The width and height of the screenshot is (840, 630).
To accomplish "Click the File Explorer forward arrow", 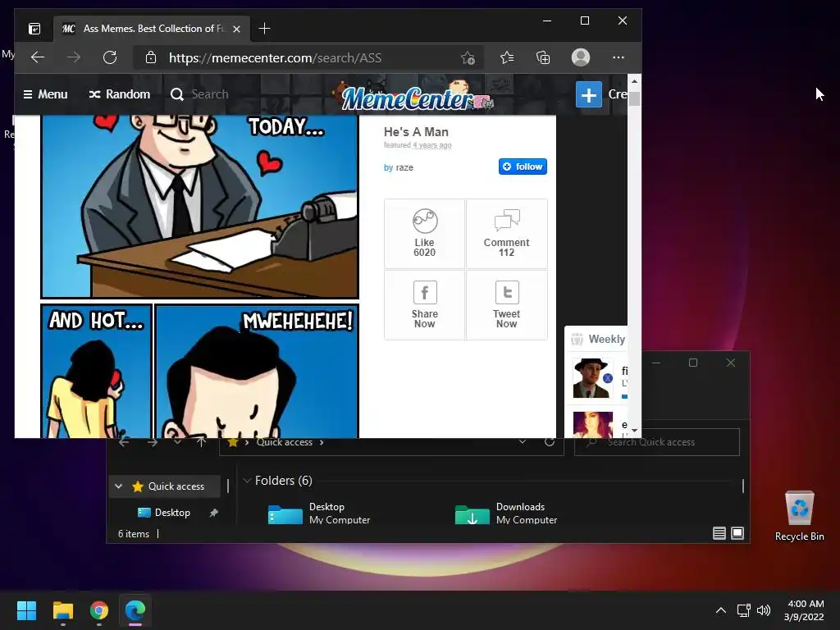I will (153, 442).
